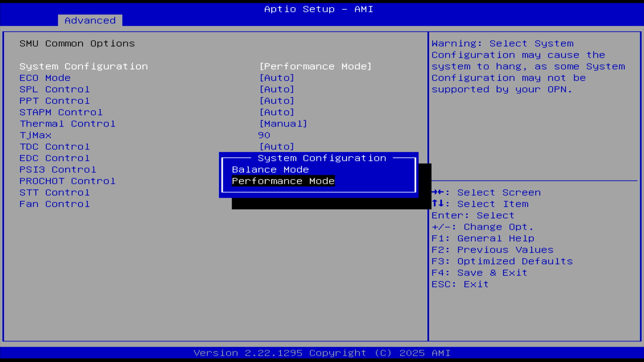
Task: Change ECO Mode Auto value
Action: pos(277,78)
